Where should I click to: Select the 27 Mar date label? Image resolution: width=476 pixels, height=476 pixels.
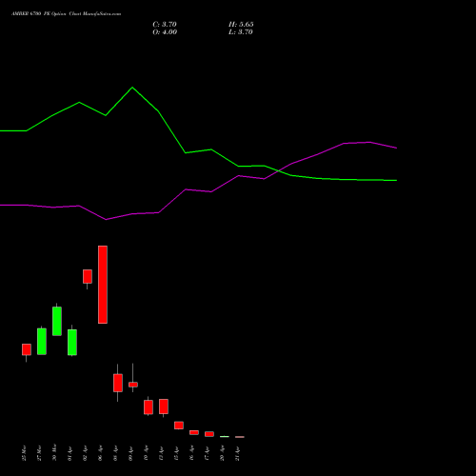39,453
